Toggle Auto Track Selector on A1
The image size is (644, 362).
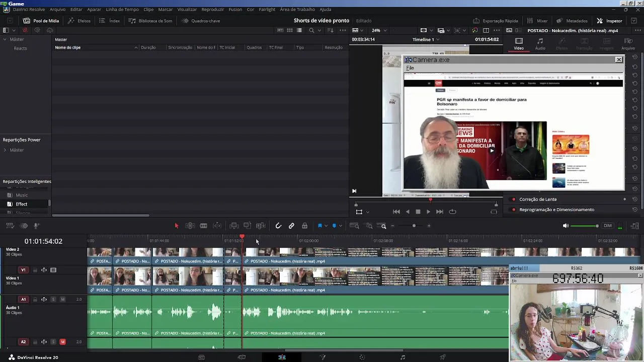[x=44, y=299]
